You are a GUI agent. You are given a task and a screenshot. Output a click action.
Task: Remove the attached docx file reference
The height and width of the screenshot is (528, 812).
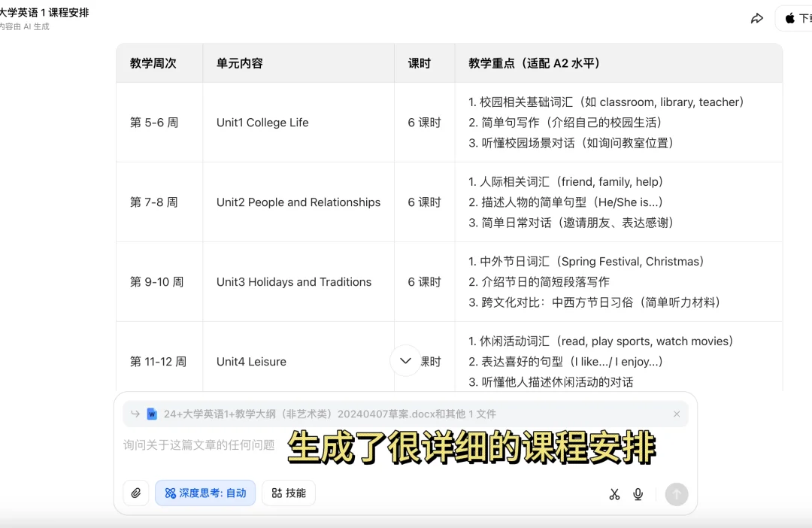click(x=677, y=414)
